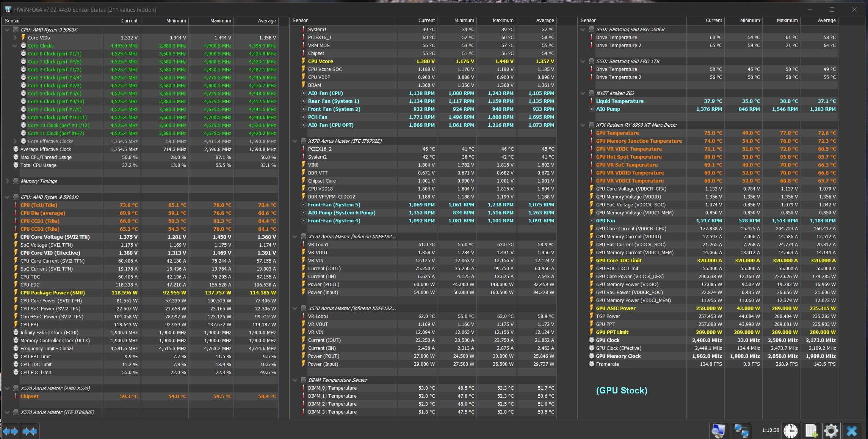
Task: Click the HWiNFO64 title bar app icon
Action: point(8,9)
